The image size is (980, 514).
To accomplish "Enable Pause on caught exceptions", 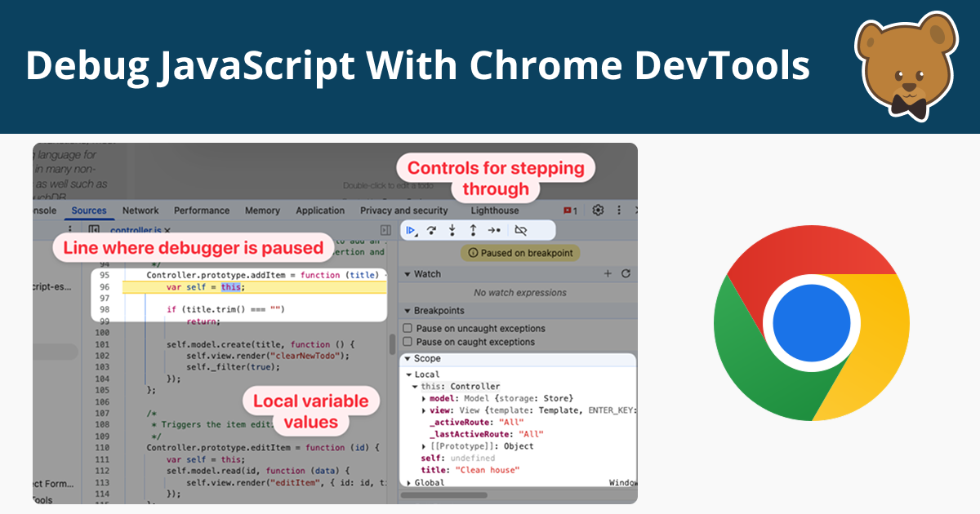I will pos(408,342).
